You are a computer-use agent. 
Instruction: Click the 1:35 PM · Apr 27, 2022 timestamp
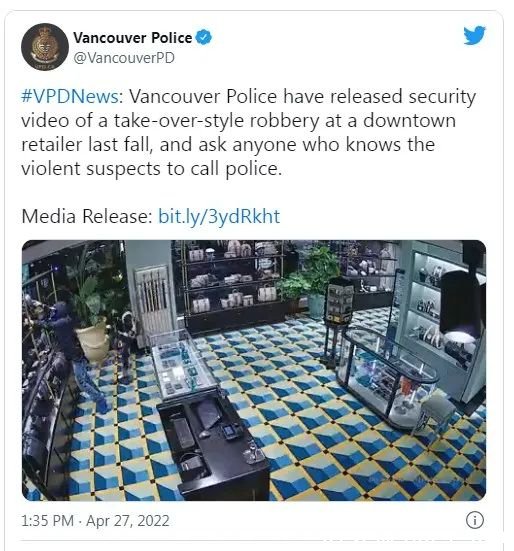pyautogui.click(x=95, y=521)
